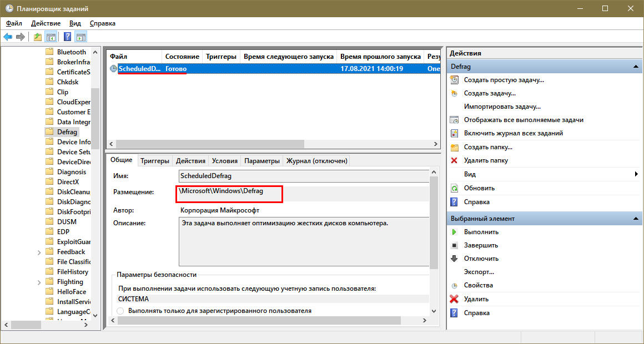Click the blue Help toolbar icon

click(x=67, y=37)
